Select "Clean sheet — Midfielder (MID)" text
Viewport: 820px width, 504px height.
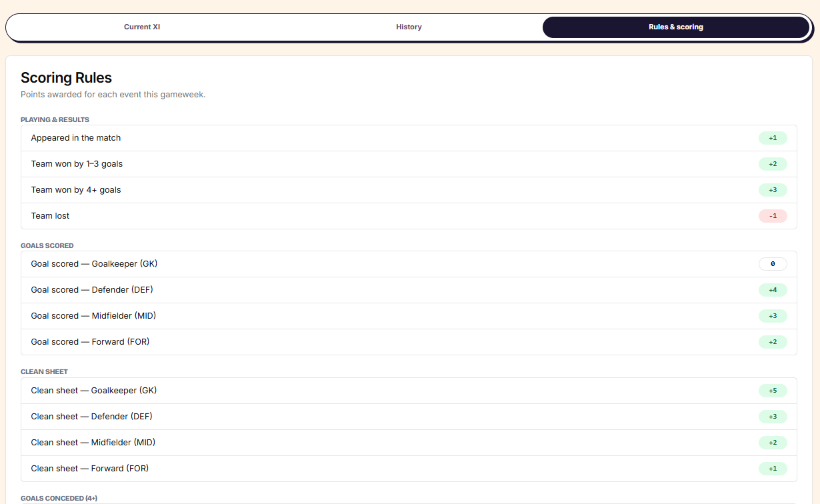pos(93,443)
